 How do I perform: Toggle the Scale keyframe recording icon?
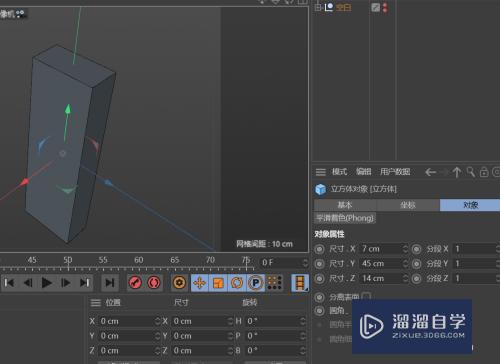pos(218,283)
